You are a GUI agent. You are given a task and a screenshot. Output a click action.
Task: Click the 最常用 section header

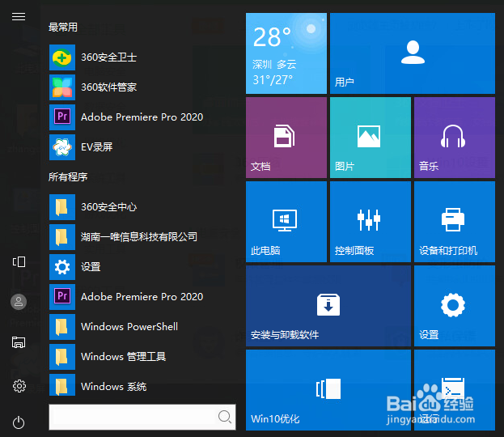[63, 28]
